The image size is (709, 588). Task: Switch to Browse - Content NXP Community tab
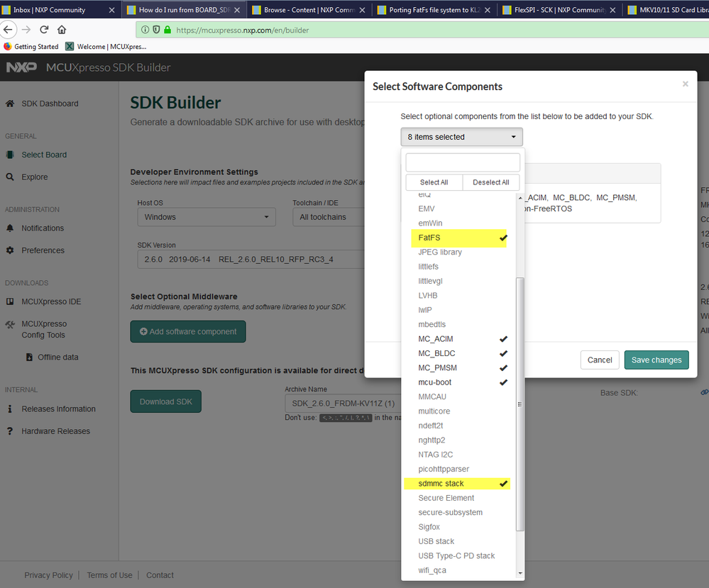coord(309,10)
